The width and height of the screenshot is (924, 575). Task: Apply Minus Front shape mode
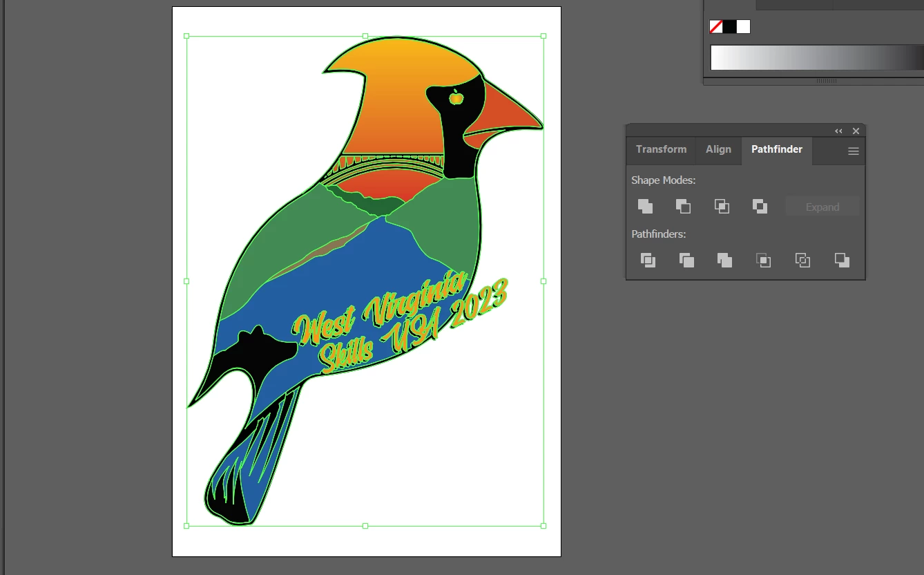click(683, 206)
